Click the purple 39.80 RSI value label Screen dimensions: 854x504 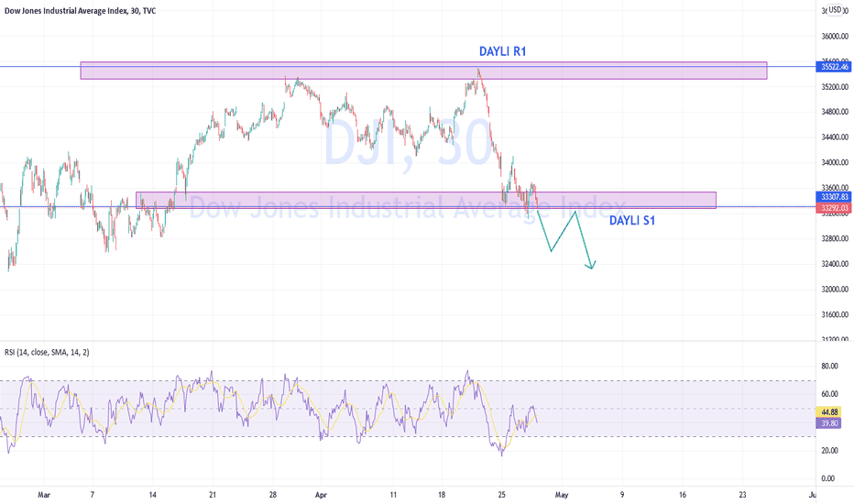pyautogui.click(x=828, y=423)
